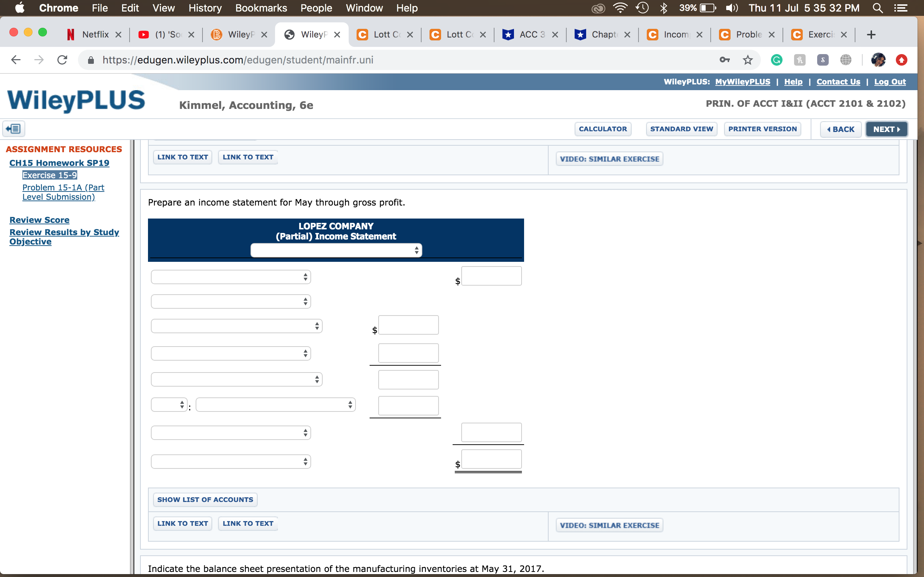The width and height of the screenshot is (924, 577).
Task: Expand the income statement date period dropdown
Action: [x=336, y=250]
